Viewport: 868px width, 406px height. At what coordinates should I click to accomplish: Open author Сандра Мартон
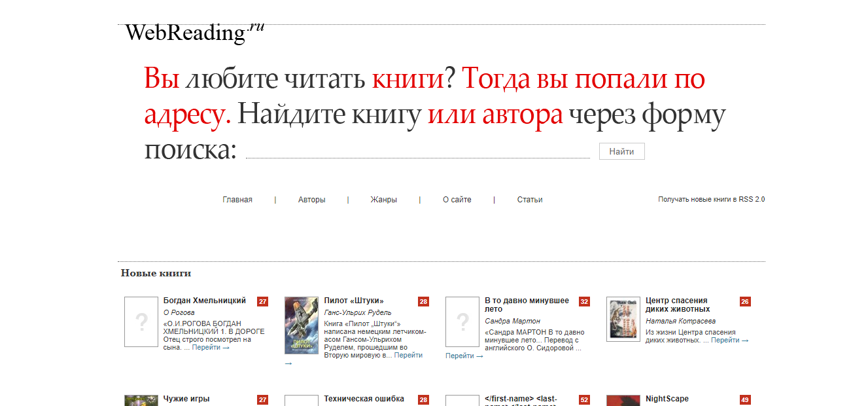(x=513, y=321)
